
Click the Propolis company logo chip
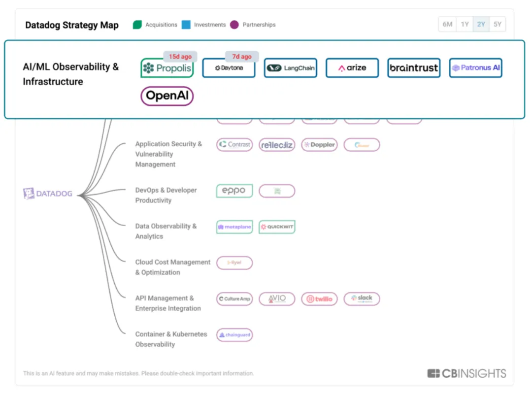coord(167,68)
